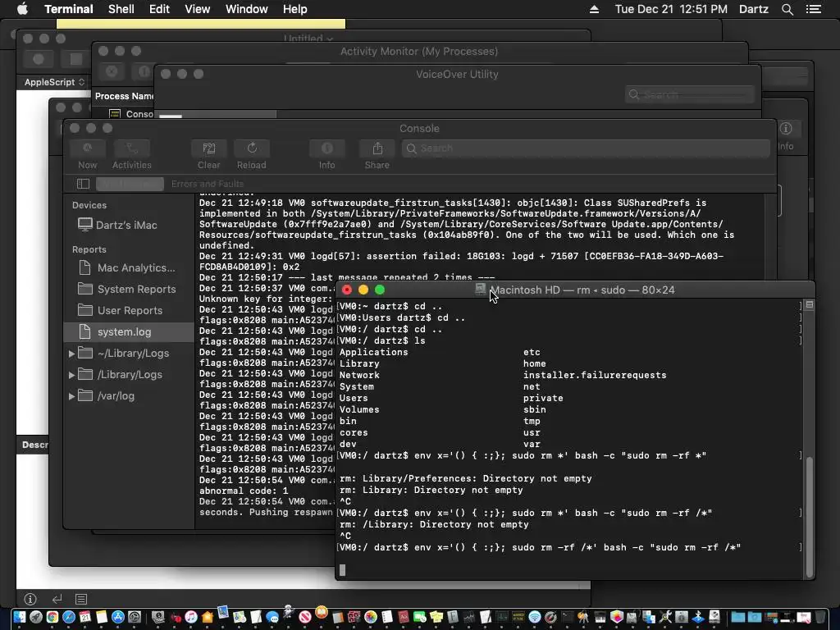Launch Safari from the Dock
The width and height of the screenshot is (840, 630).
(x=69, y=617)
